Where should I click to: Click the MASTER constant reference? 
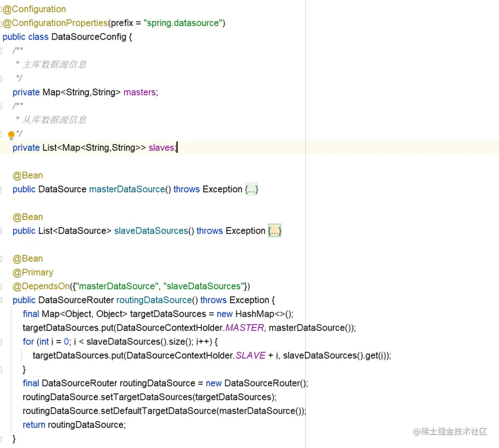[245, 328]
